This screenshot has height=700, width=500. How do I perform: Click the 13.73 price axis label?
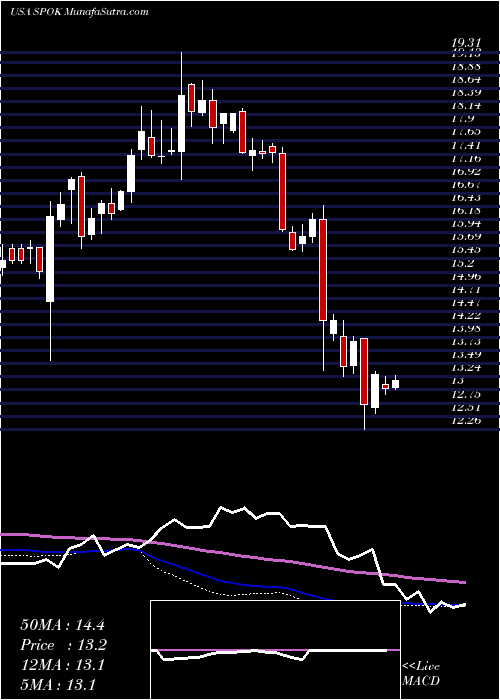pos(466,342)
